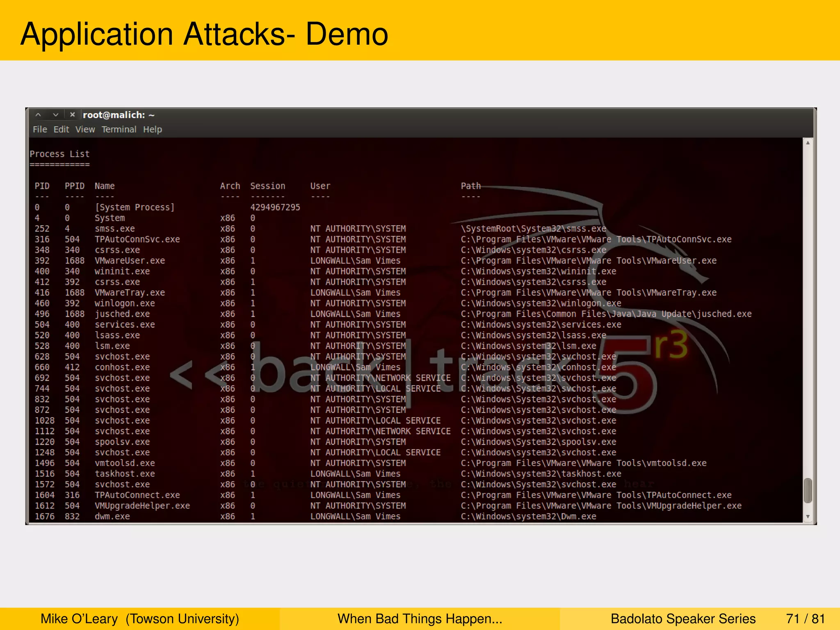Click the scrollbar down arrow
840x630 pixels.
(x=808, y=517)
